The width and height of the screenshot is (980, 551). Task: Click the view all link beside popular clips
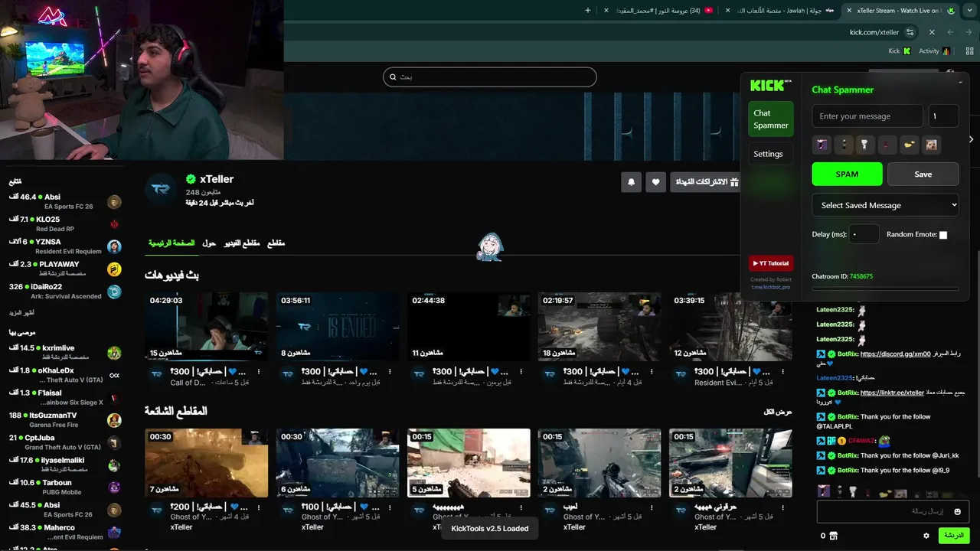778,412
